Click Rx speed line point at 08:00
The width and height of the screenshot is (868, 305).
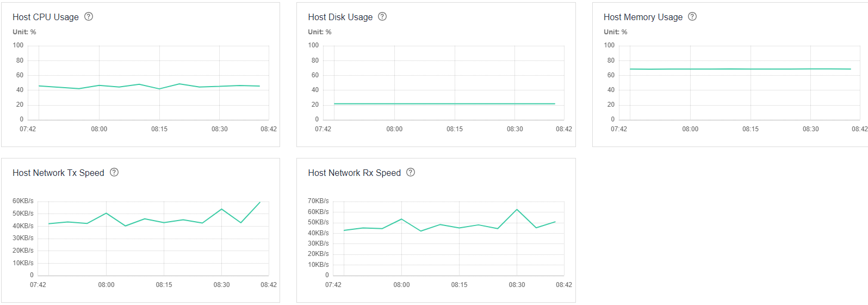pos(401,219)
